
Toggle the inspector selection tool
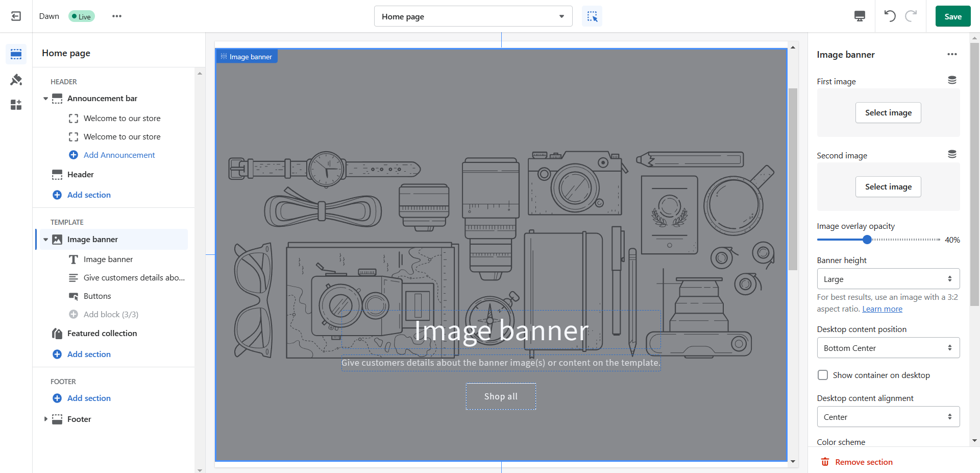coord(592,16)
